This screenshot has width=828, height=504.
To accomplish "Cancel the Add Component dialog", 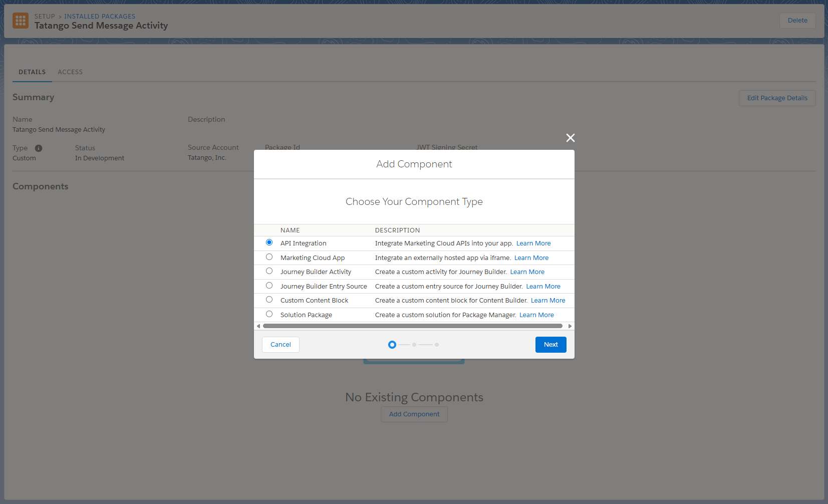I will [281, 345].
